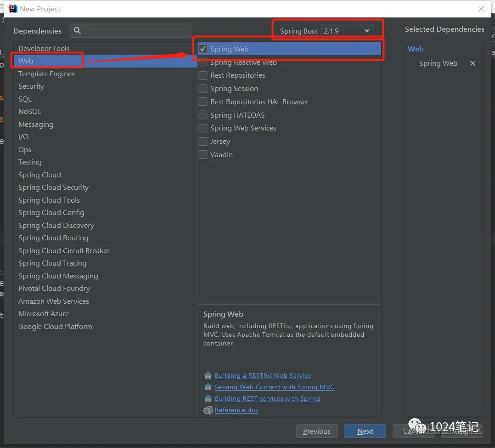
Task: Enable the Vaadin dependency checkbox
Action: (203, 154)
